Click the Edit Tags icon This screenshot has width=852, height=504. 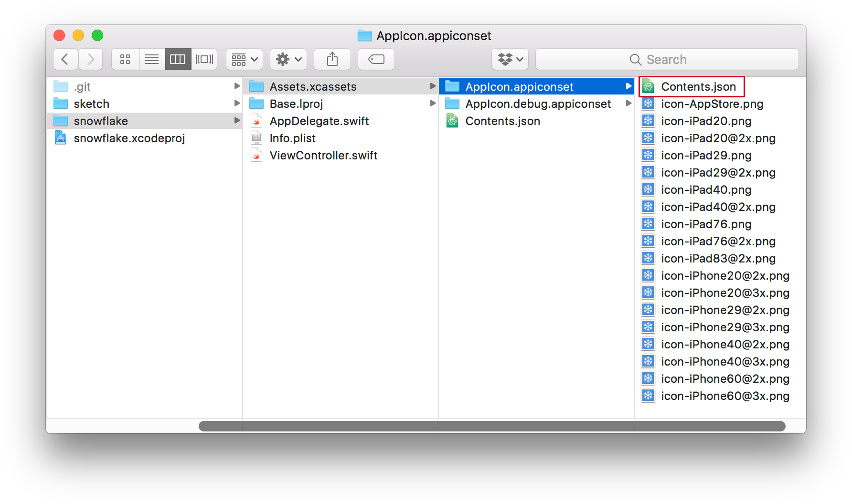376,59
